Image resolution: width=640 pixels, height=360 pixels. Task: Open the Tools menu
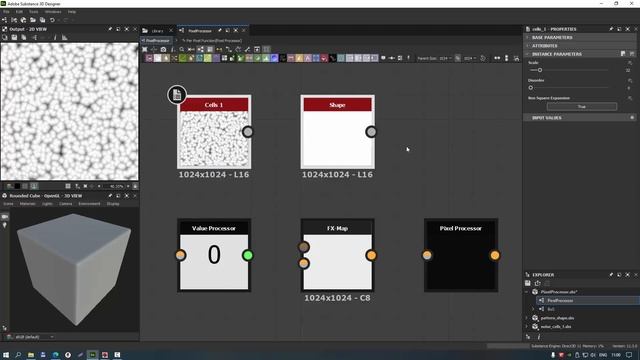[33, 12]
